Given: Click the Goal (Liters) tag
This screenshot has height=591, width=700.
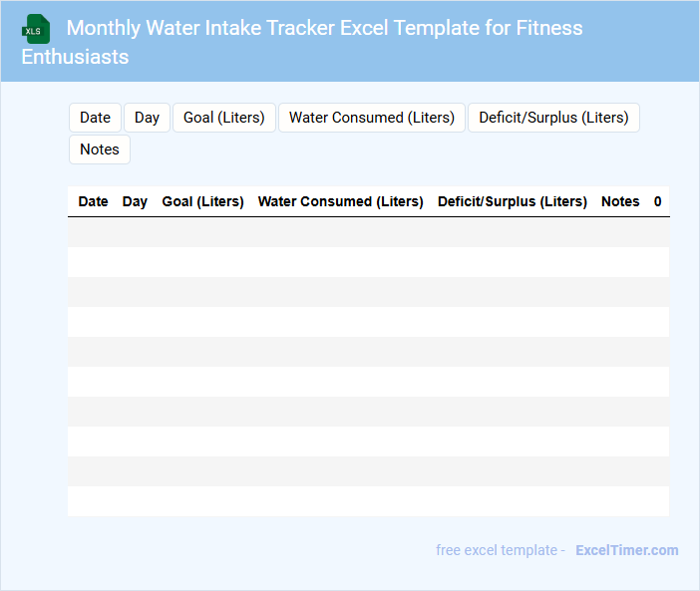Looking at the screenshot, I should 223,118.
